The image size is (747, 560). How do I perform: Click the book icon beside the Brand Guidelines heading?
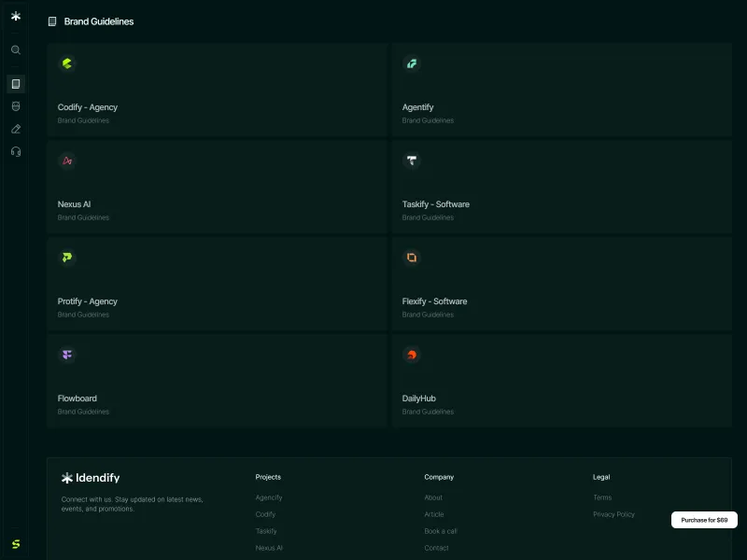52,21
